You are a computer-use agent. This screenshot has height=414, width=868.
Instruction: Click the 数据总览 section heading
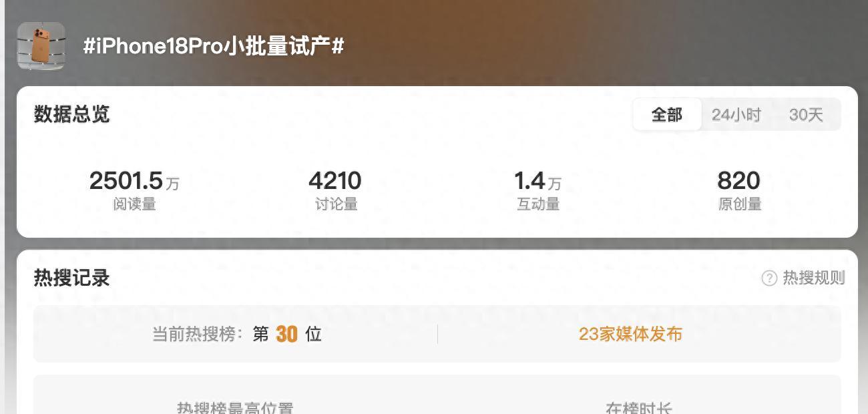point(71,114)
